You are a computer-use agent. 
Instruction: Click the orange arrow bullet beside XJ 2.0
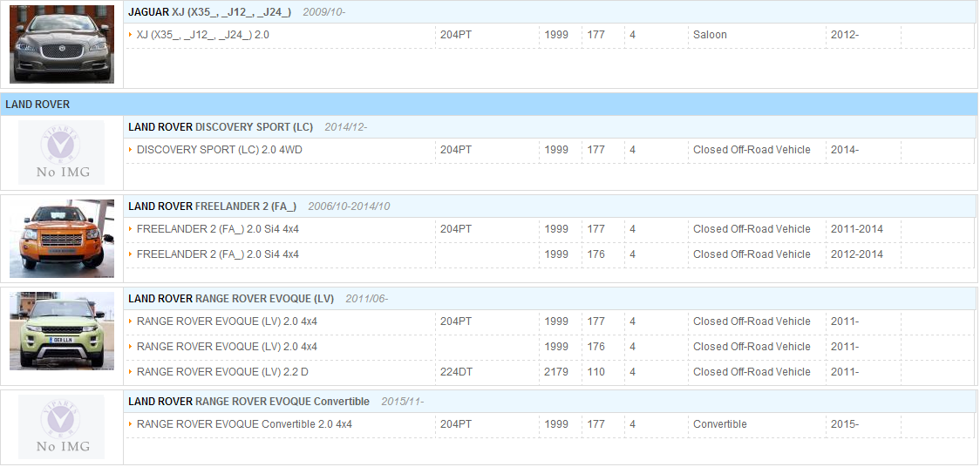click(x=131, y=35)
